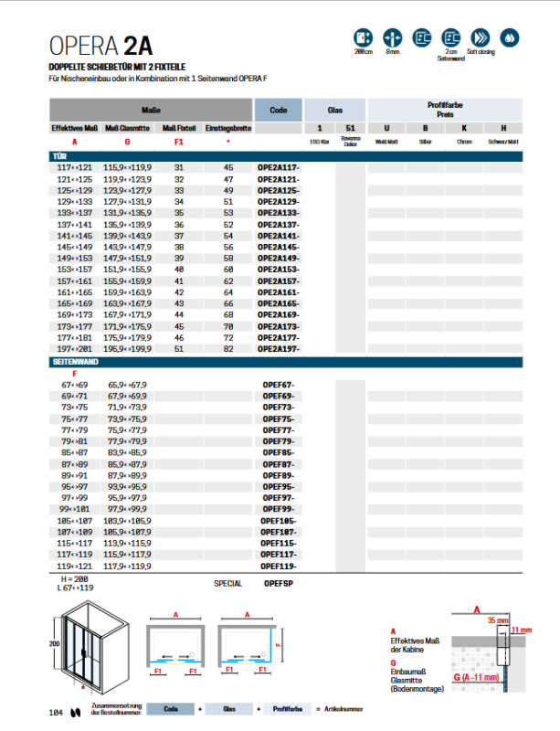Click code 'OPEF95-'

279,487
